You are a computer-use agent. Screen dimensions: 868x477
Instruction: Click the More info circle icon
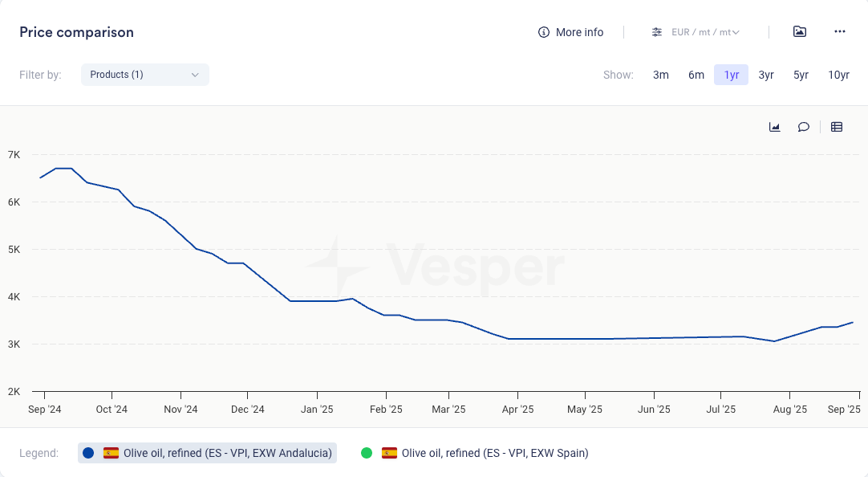(544, 32)
